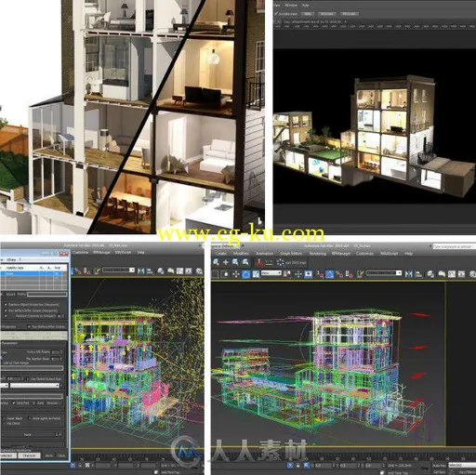476x475 pixels.
Task: Click Use Pivot Point Center icon in right toolbar
Action: click(x=286, y=274)
